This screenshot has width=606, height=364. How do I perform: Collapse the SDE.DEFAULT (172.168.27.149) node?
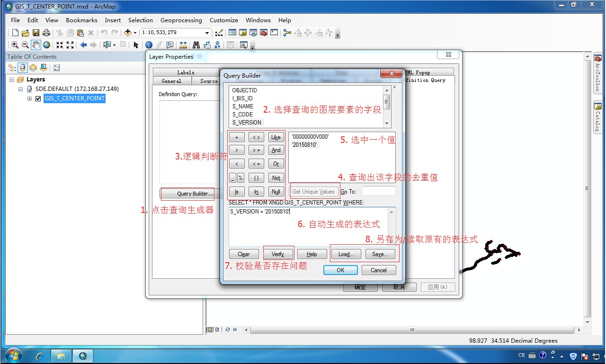[21, 89]
